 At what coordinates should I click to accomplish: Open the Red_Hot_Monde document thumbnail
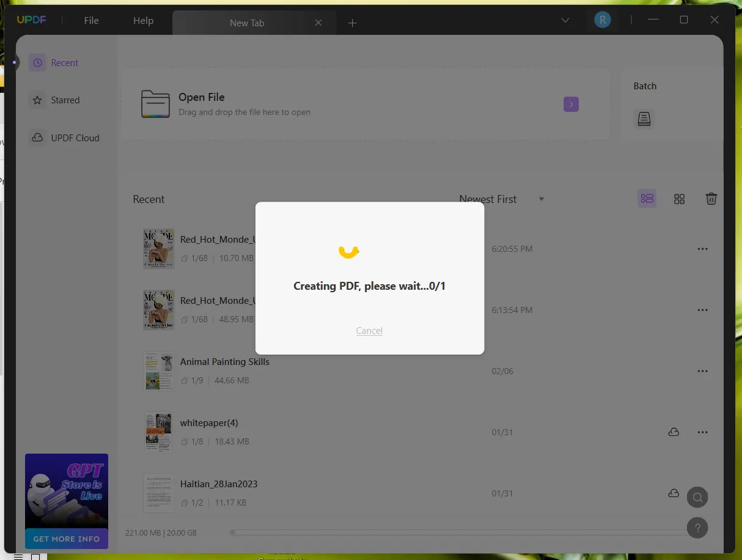pyautogui.click(x=158, y=248)
